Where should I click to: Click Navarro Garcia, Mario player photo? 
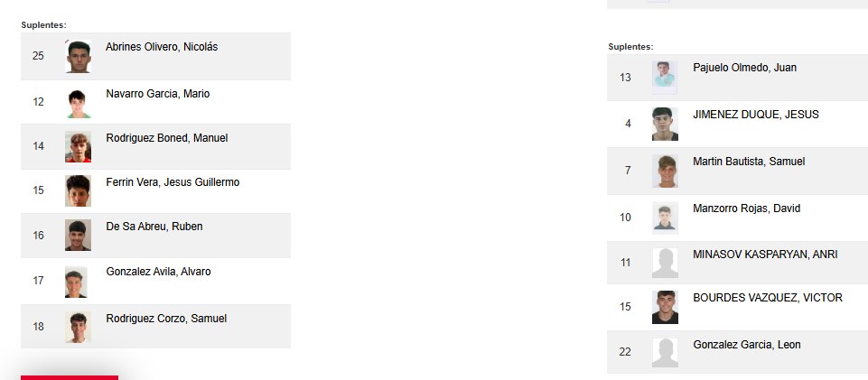click(x=79, y=103)
